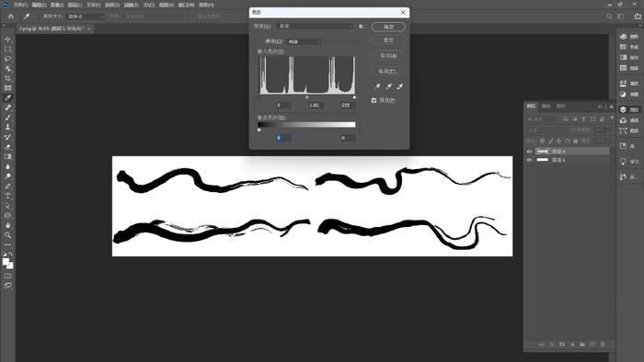Click the Auto button in Levels dialog
The width and height of the screenshot is (644, 362).
click(388, 55)
